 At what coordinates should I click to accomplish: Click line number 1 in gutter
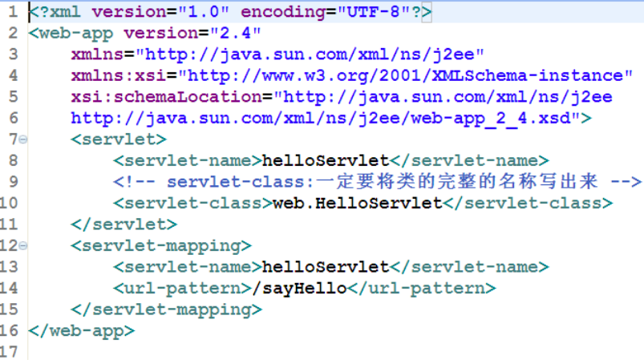[13, 12]
